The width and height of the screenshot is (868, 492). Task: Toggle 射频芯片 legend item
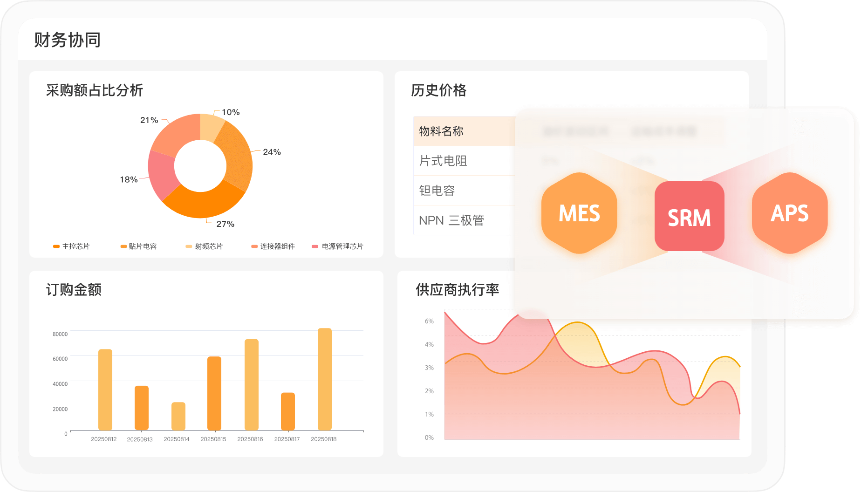(x=204, y=246)
